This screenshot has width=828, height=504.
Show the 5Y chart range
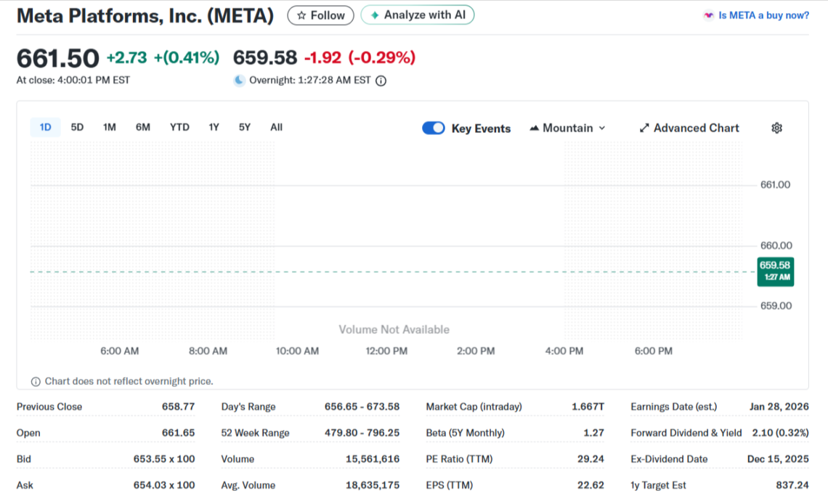coord(245,127)
